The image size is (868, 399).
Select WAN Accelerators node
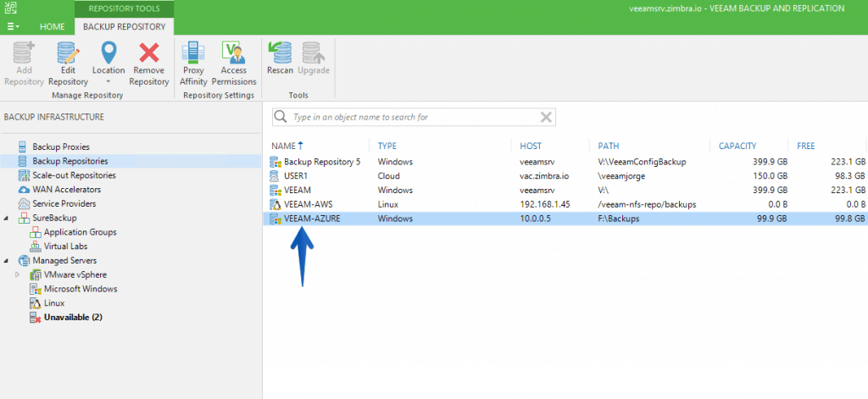click(66, 190)
